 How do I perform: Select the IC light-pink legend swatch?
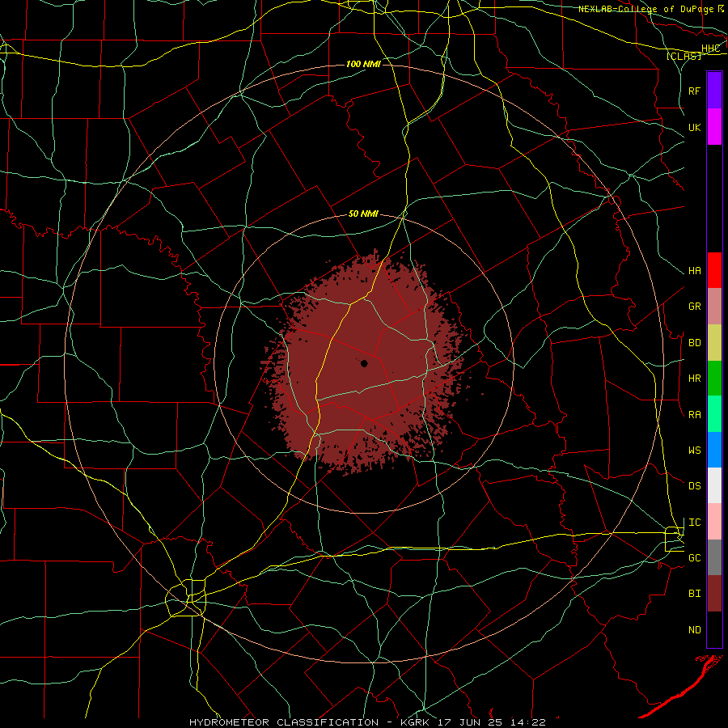[714, 522]
